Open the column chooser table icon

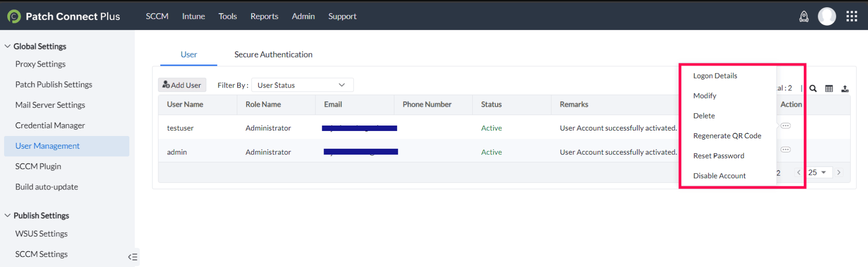[829, 89]
